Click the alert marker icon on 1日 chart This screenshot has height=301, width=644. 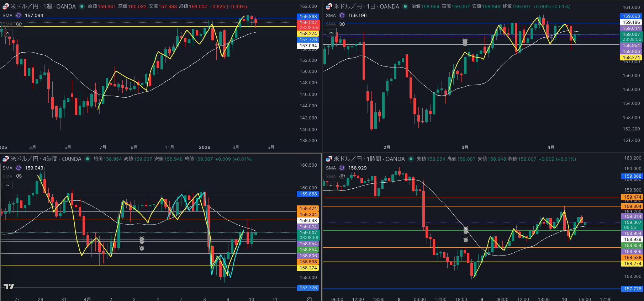tap(465, 42)
